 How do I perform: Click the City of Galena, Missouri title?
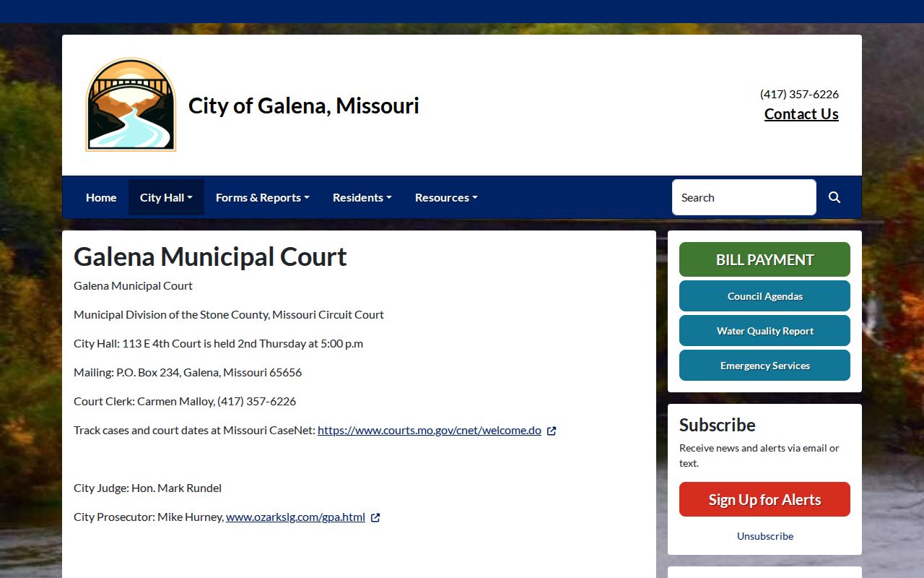click(x=304, y=105)
